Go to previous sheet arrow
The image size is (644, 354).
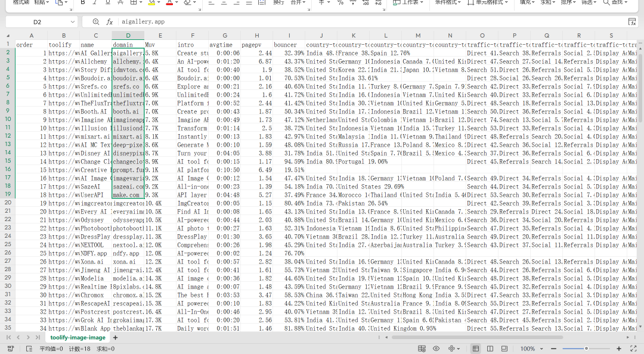(x=18, y=337)
